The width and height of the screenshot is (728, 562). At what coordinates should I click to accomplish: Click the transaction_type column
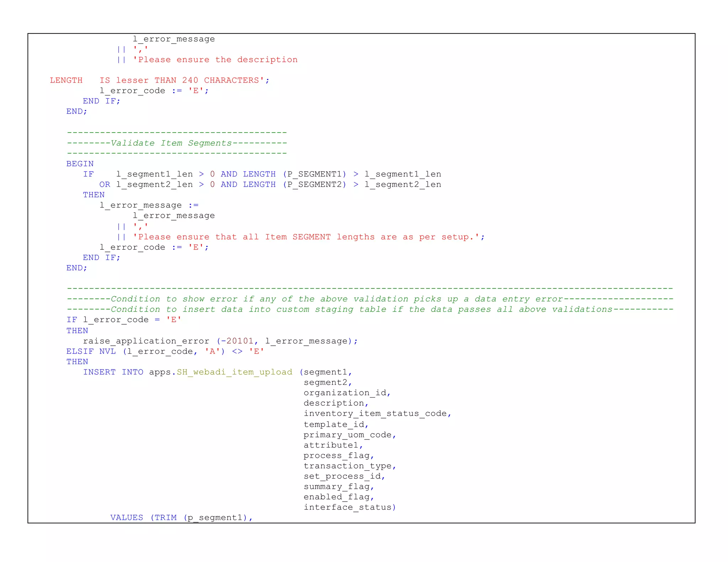[348, 466]
